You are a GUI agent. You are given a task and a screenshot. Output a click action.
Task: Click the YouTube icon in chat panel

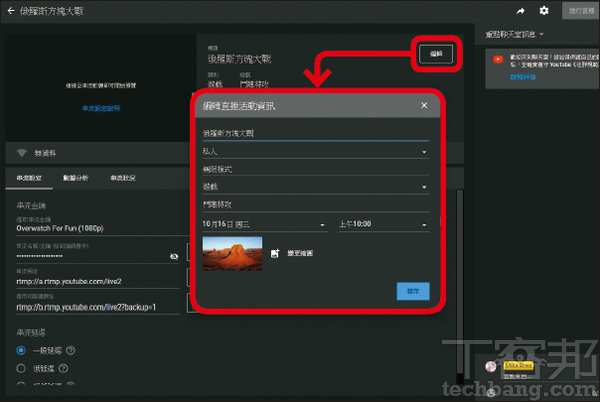tap(498, 61)
